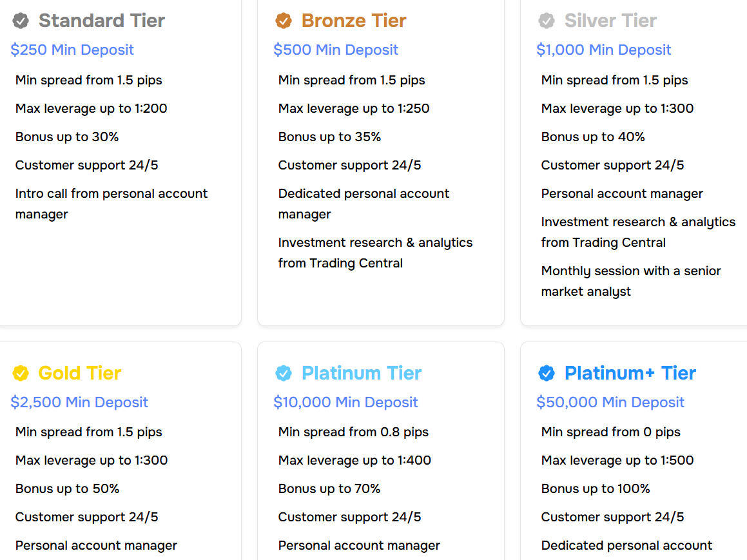
Task: Select the Standard Tier heading
Action: tap(102, 21)
